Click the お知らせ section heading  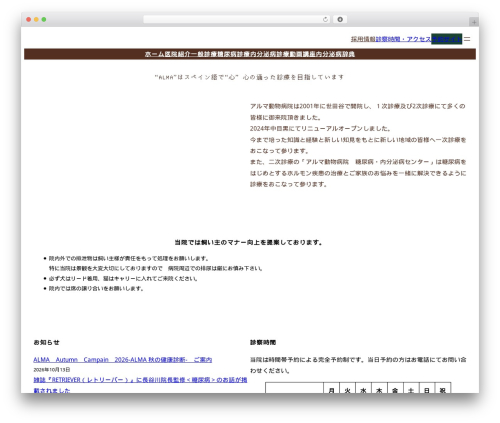coord(46,342)
